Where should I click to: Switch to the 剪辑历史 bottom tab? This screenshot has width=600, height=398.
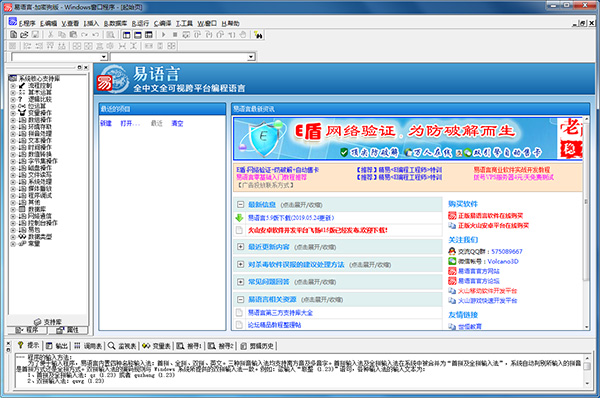[x=257, y=346]
